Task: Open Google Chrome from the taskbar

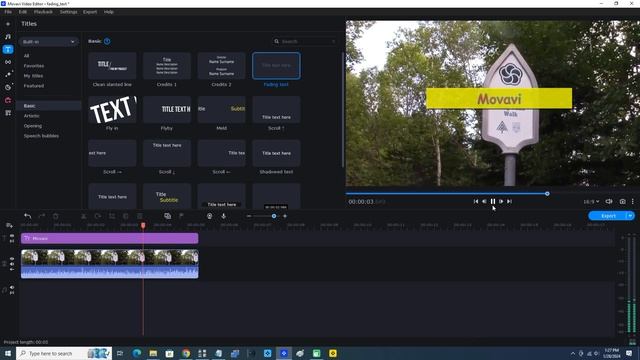Action: point(186,353)
